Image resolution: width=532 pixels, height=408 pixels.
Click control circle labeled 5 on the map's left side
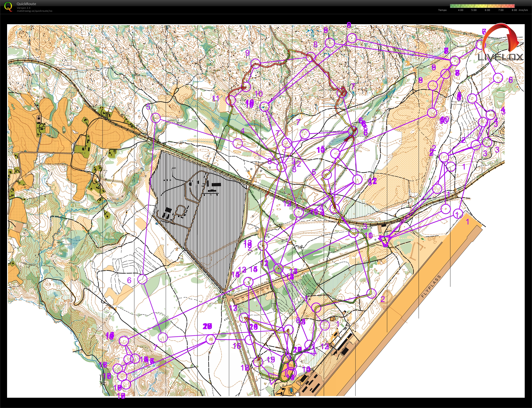(x=156, y=118)
